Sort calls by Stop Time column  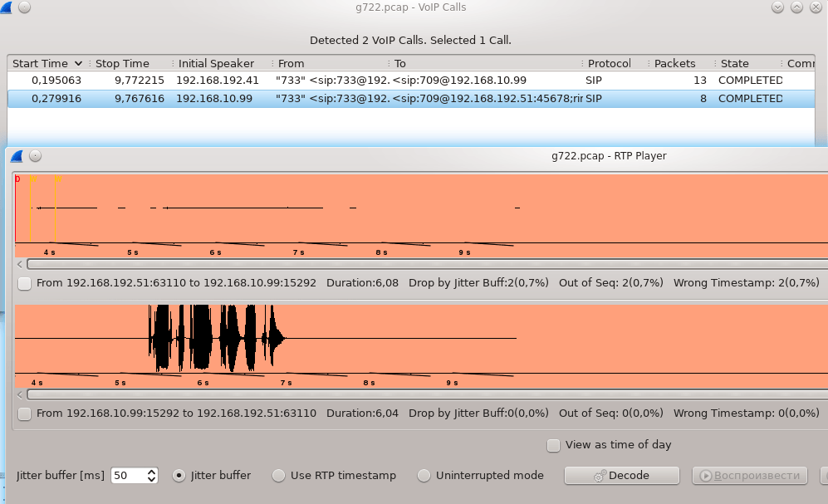[x=130, y=63]
